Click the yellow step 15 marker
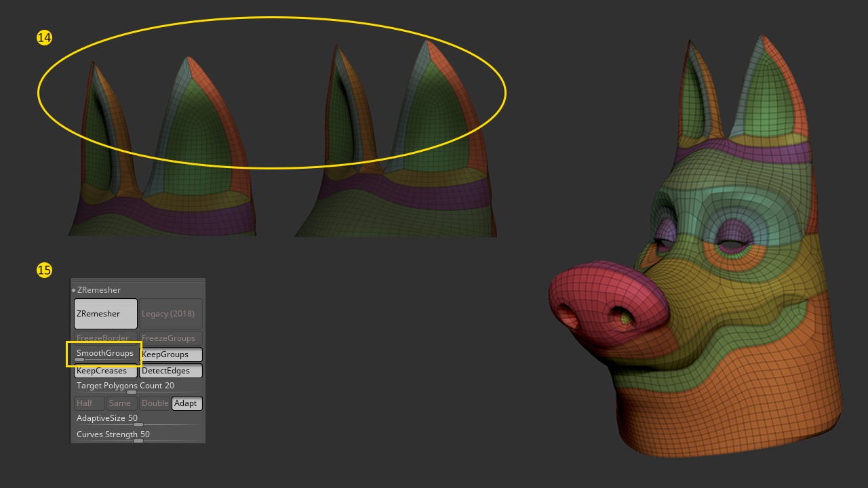Viewport: 868px width, 488px height. click(44, 270)
